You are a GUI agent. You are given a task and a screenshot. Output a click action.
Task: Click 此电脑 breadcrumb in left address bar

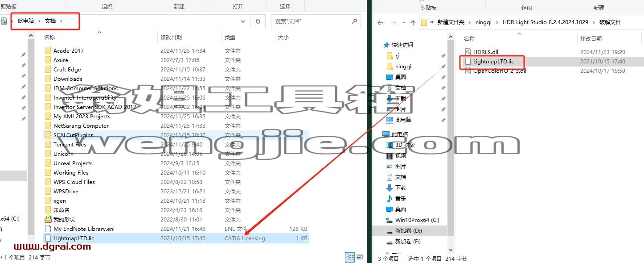25,21
